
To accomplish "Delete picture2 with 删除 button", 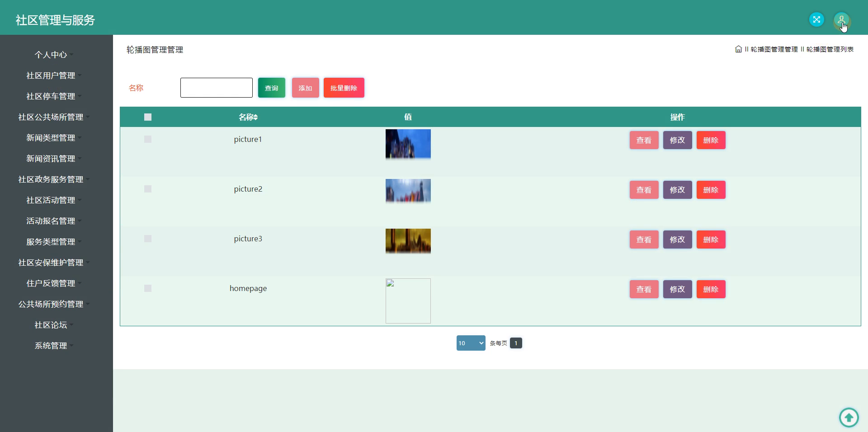I will coord(711,190).
